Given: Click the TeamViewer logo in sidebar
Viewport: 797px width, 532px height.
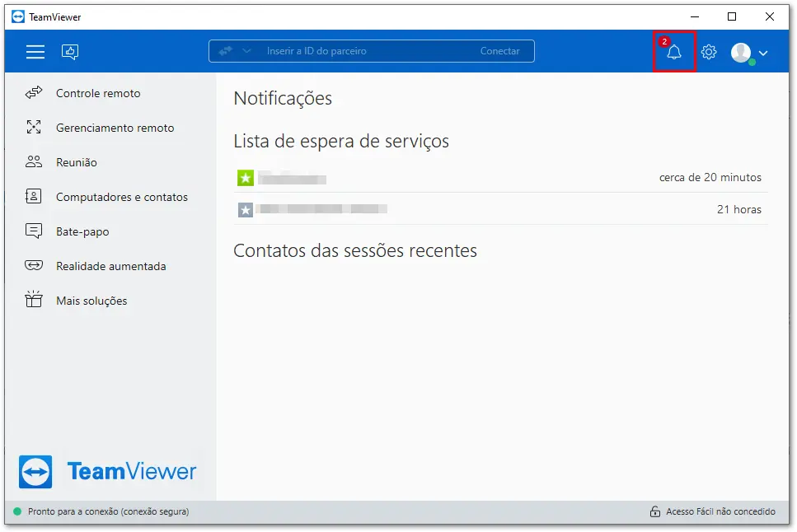Looking at the screenshot, I should pyautogui.click(x=107, y=472).
